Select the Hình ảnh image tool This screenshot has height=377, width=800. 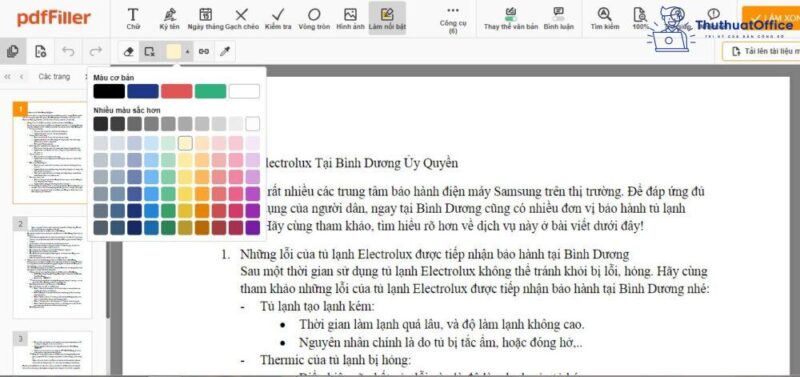[350, 18]
